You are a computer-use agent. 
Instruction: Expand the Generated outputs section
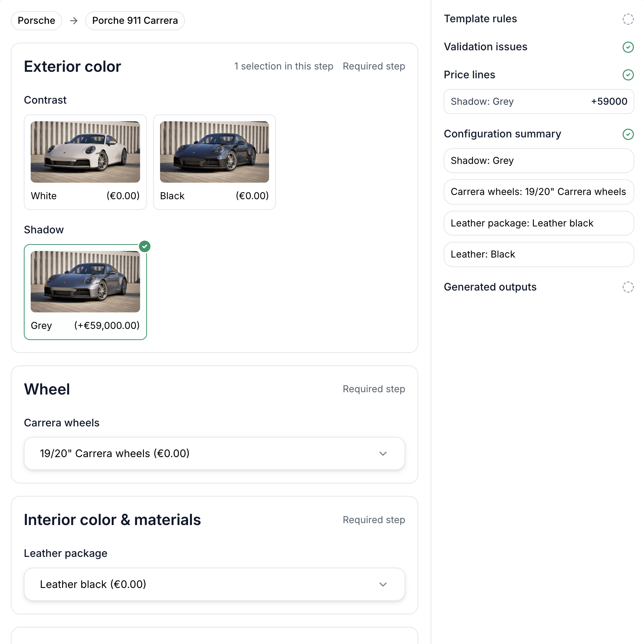539,287
